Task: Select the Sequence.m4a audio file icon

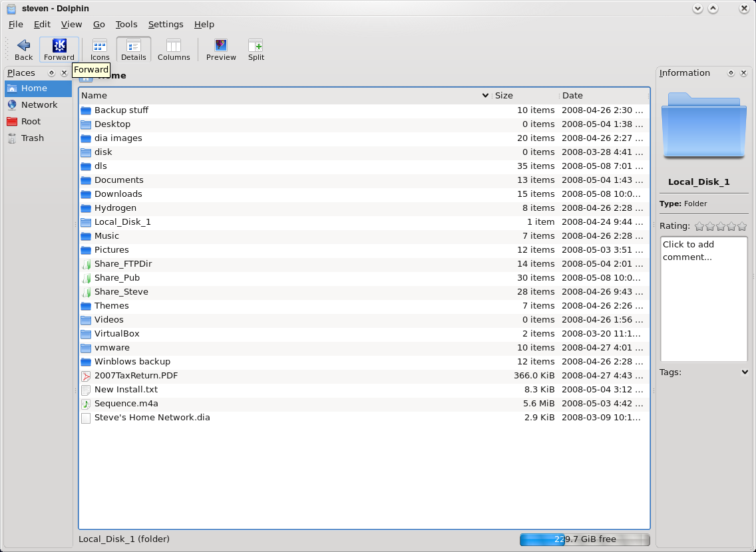Action: [x=86, y=404]
